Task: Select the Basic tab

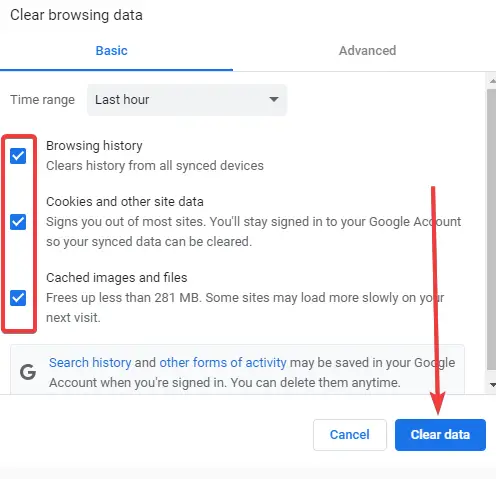Action: 111,51
